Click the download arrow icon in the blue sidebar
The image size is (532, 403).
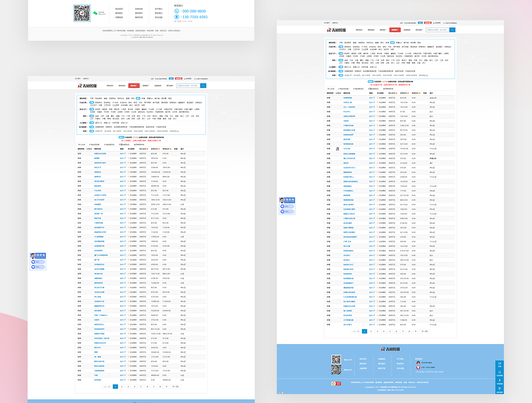(499, 380)
